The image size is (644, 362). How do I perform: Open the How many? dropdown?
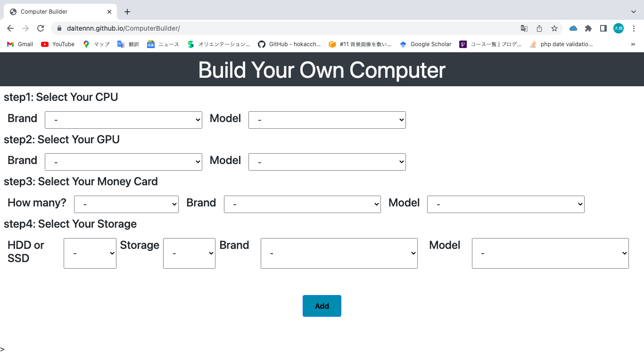coord(126,204)
